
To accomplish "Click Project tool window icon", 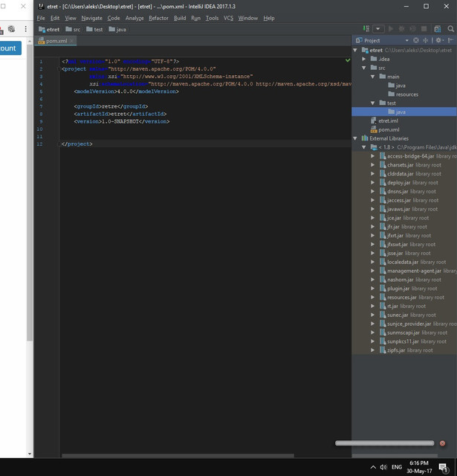I will [x=359, y=40].
